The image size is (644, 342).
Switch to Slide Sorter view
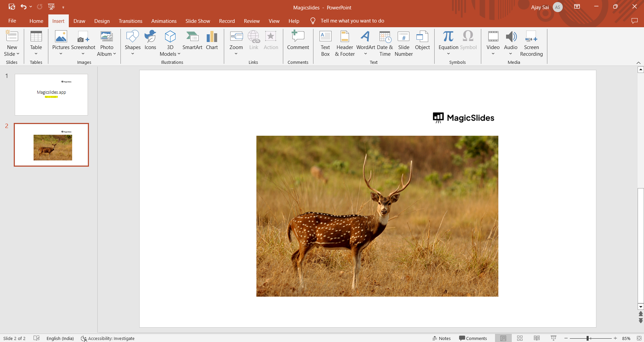point(520,338)
